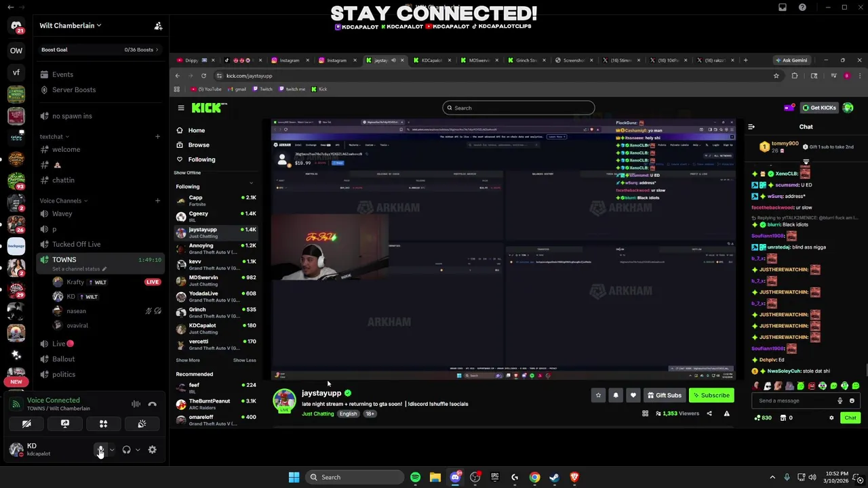Open Discord soundboard button
Screen dimensions: 868x488
pyautogui.click(x=142, y=424)
